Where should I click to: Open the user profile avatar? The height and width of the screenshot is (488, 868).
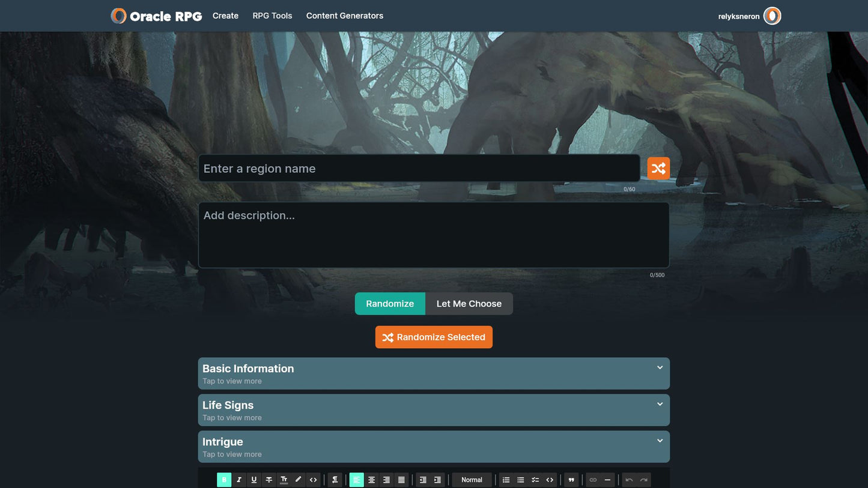772,16
